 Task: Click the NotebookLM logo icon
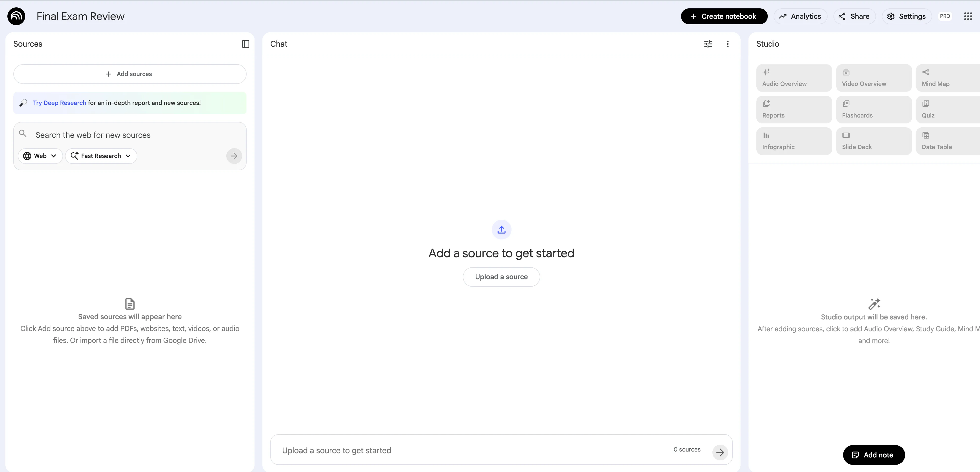click(16, 16)
